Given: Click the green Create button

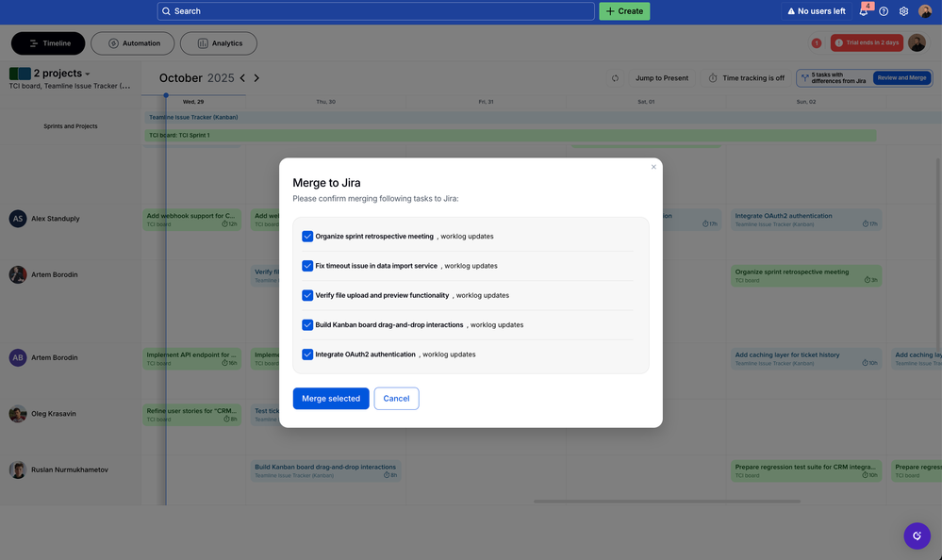Looking at the screenshot, I should pos(624,10).
